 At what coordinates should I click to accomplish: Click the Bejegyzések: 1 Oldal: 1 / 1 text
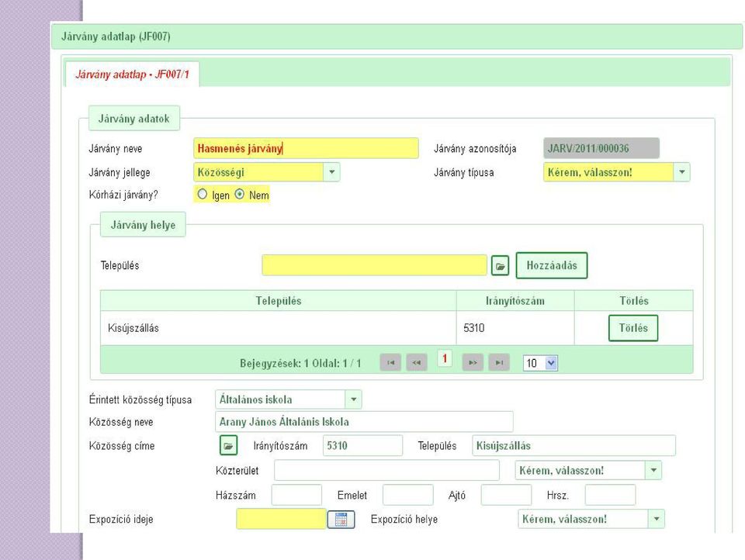pyautogui.click(x=300, y=363)
